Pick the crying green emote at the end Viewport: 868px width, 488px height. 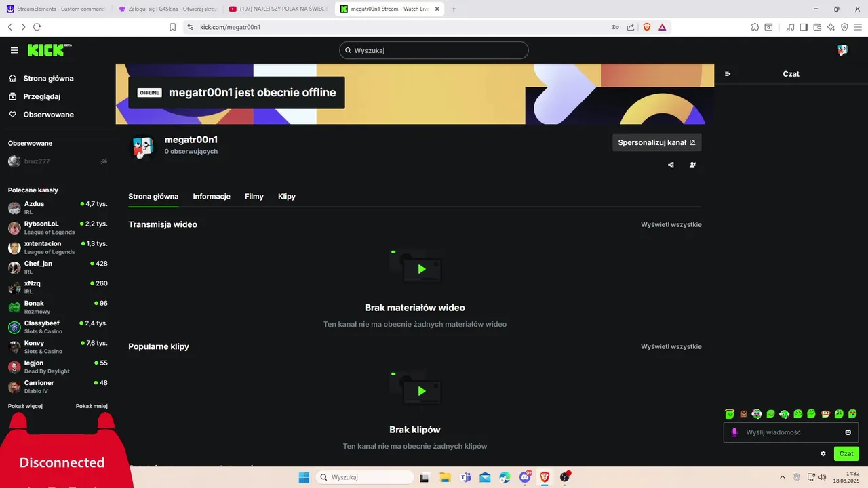pos(852,413)
